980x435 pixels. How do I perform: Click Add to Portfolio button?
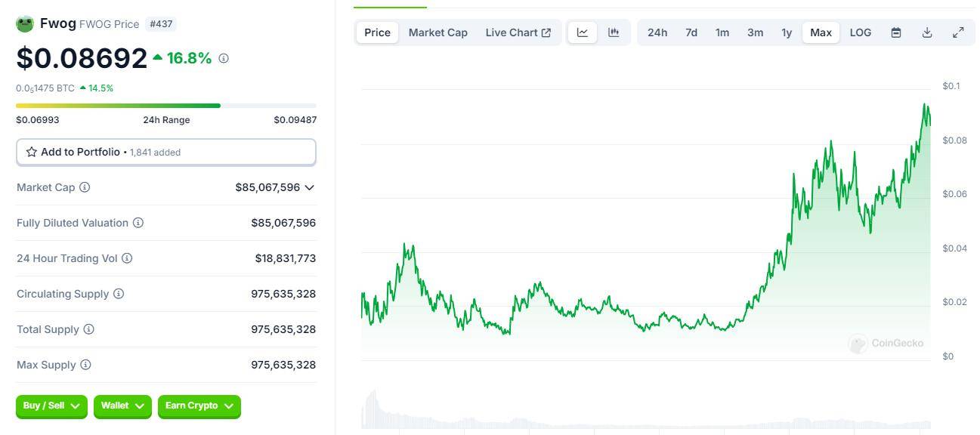(x=166, y=152)
